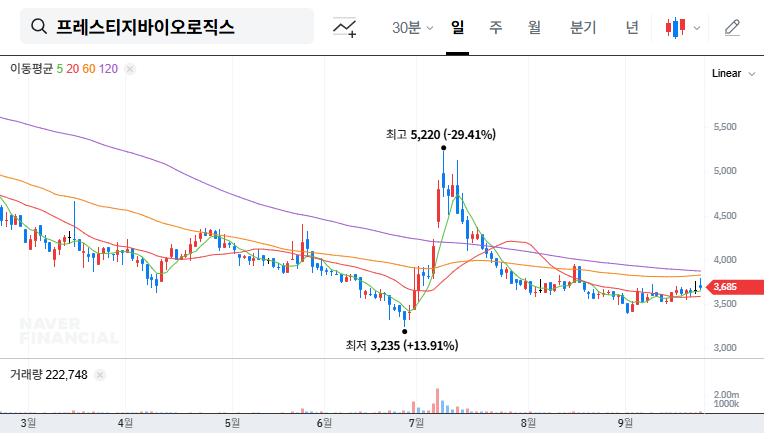Switch to the 분기 quarterly tab

pos(583,27)
